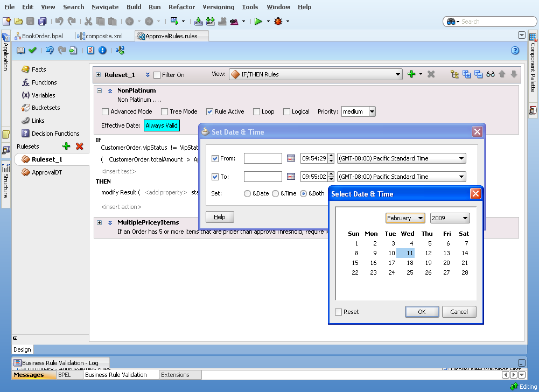
Task: Uncheck the Rule Active checkbox
Action: [x=209, y=112]
